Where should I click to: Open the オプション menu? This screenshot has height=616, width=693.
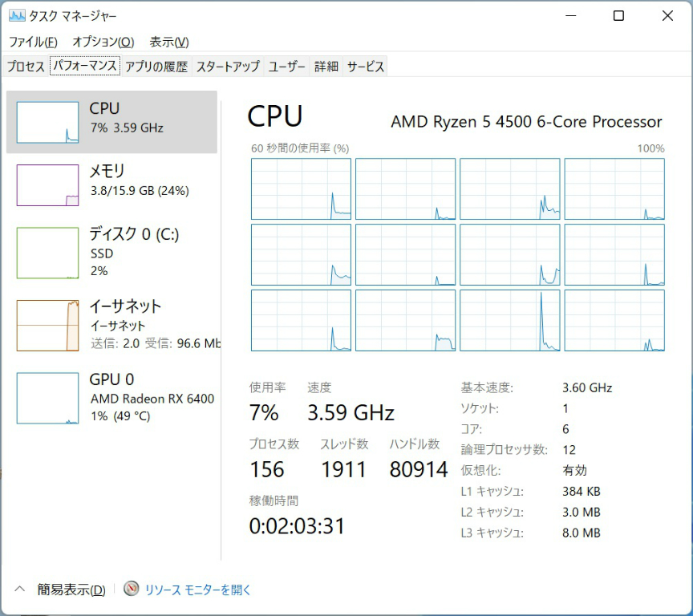pyautogui.click(x=103, y=42)
